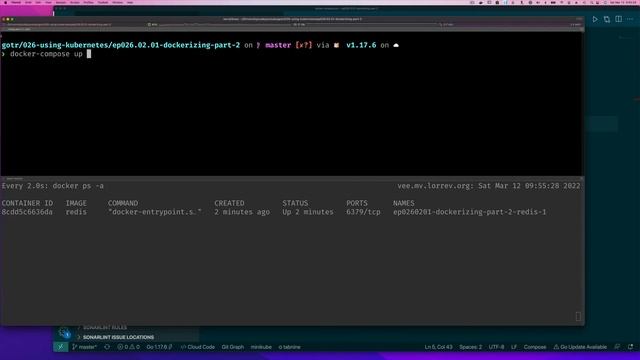
Task: Open the compare changes icon in VS Code
Action: 607,19
